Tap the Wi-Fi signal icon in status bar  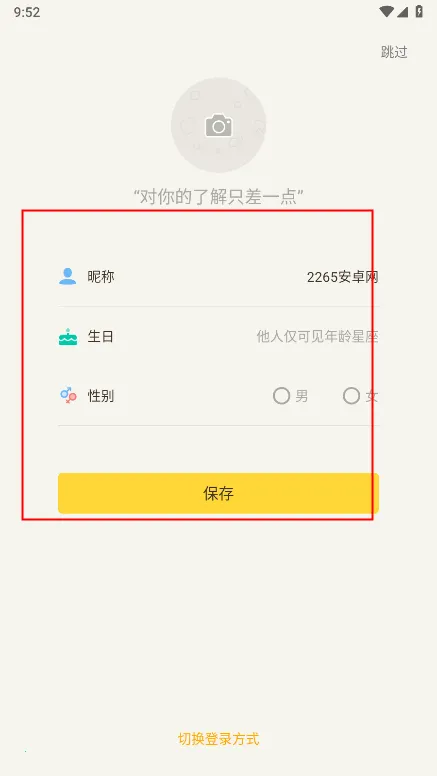point(386,12)
